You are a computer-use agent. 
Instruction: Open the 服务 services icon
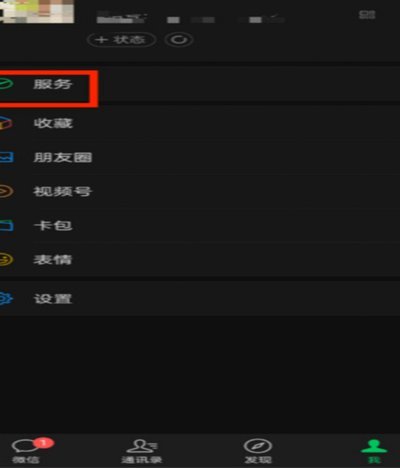[x=6, y=84]
